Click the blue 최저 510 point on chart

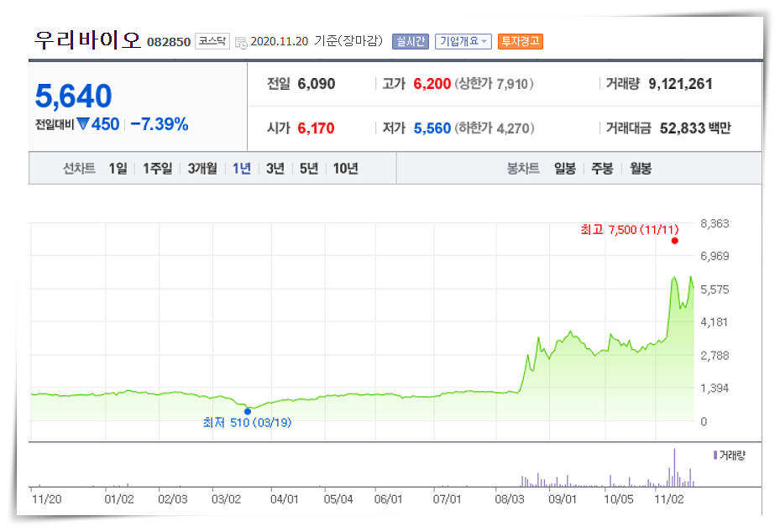point(248,411)
